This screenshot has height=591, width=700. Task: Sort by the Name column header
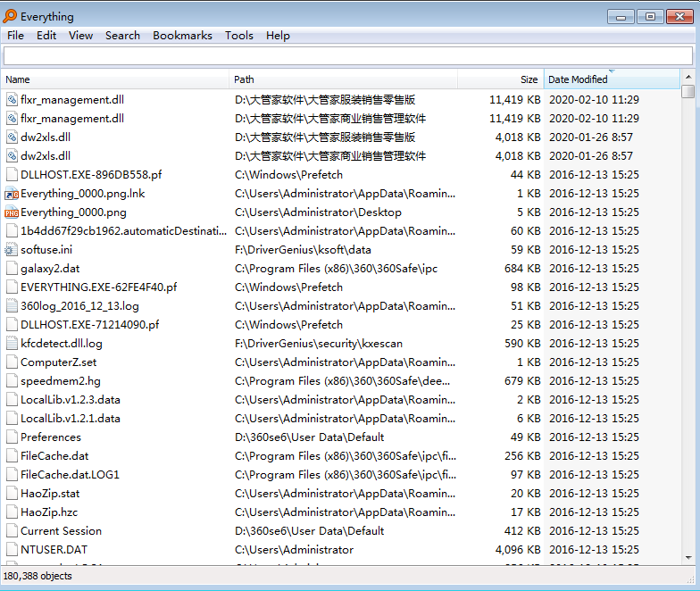[115, 79]
